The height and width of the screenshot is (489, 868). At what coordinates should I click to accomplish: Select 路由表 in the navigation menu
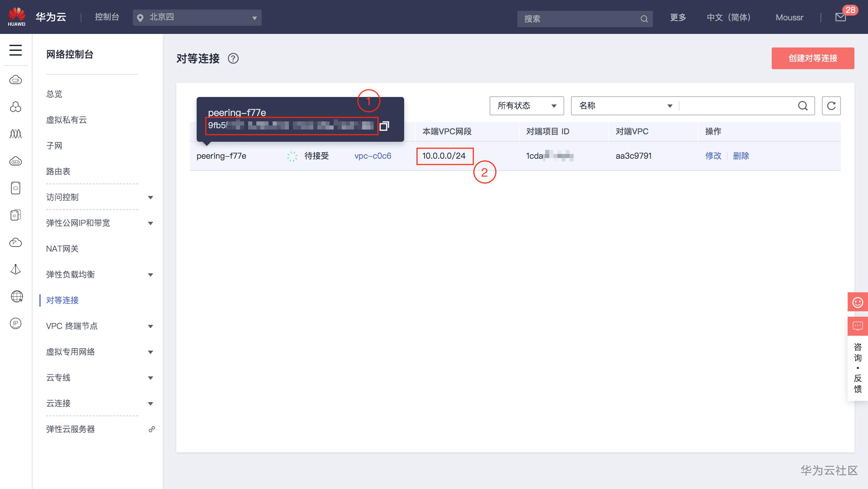click(x=58, y=172)
